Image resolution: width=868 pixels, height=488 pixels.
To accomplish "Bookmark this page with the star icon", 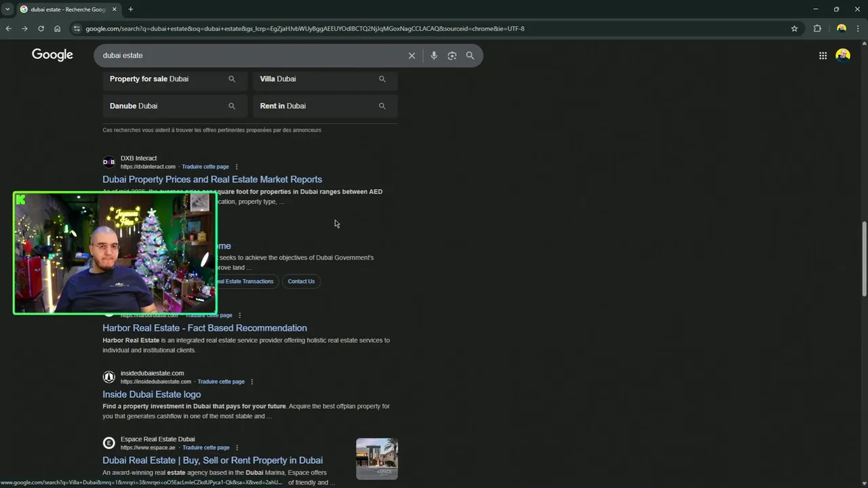I will click(x=794, y=28).
